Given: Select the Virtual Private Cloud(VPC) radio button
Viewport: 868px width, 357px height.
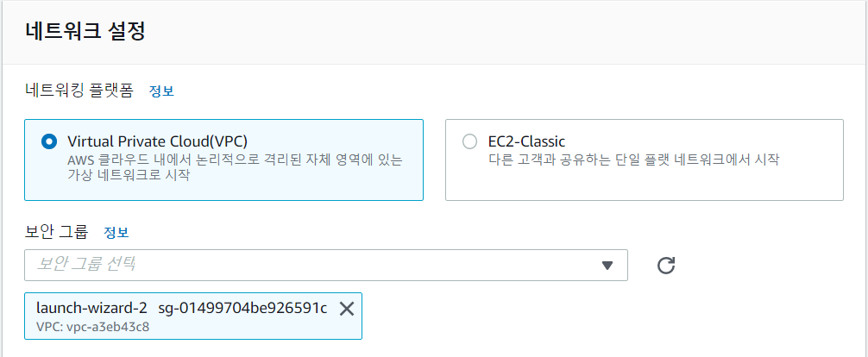Looking at the screenshot, I should click(x=49, y=141).
